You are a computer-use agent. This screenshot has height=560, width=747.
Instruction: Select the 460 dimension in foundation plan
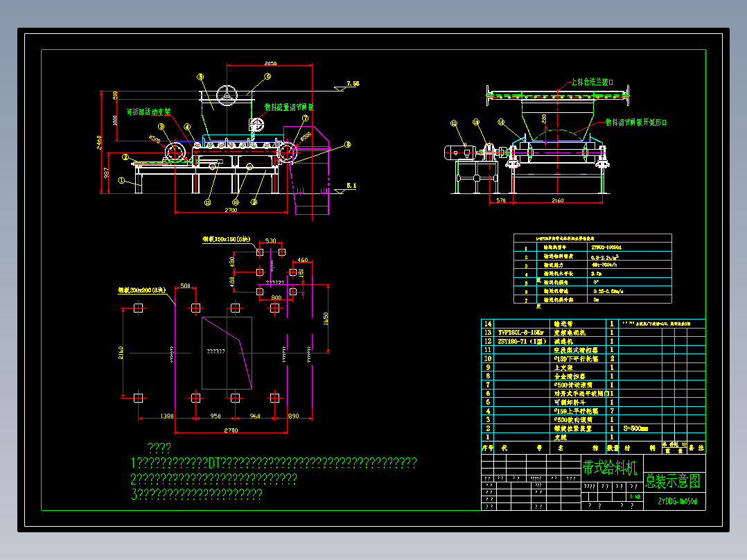tap(303, 260)
